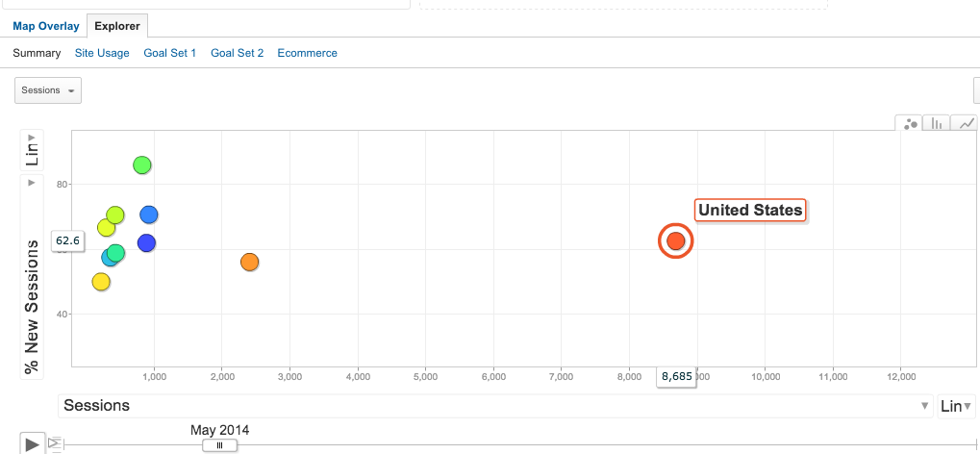Viewport: 980px width, 454px height.
Task: Select the green bubble near top
Action: click(x=142, y=165)
